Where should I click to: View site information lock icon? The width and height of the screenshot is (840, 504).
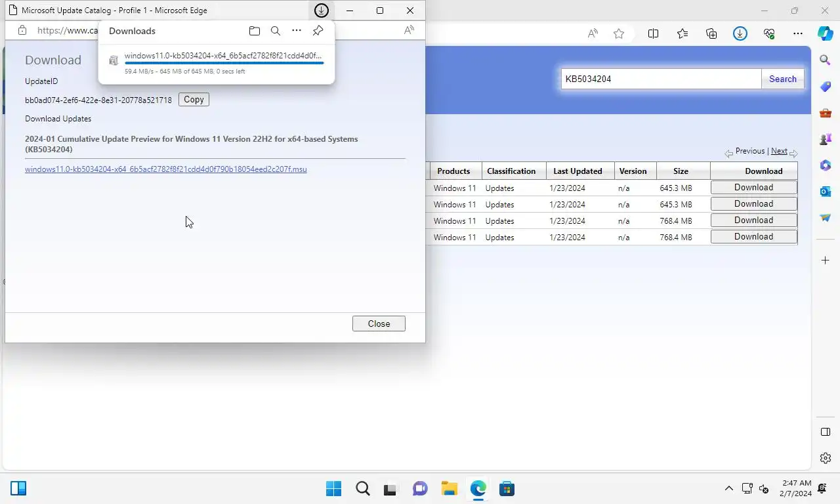click(22, 30)
